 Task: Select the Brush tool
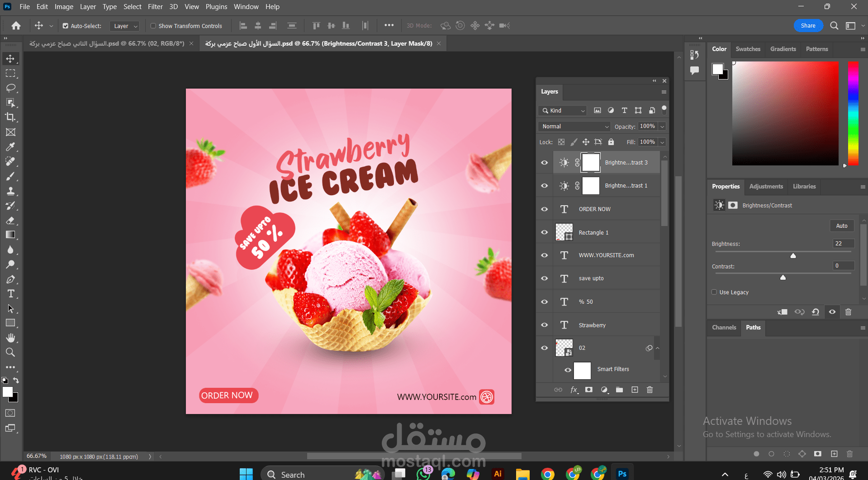click(10, 176)
